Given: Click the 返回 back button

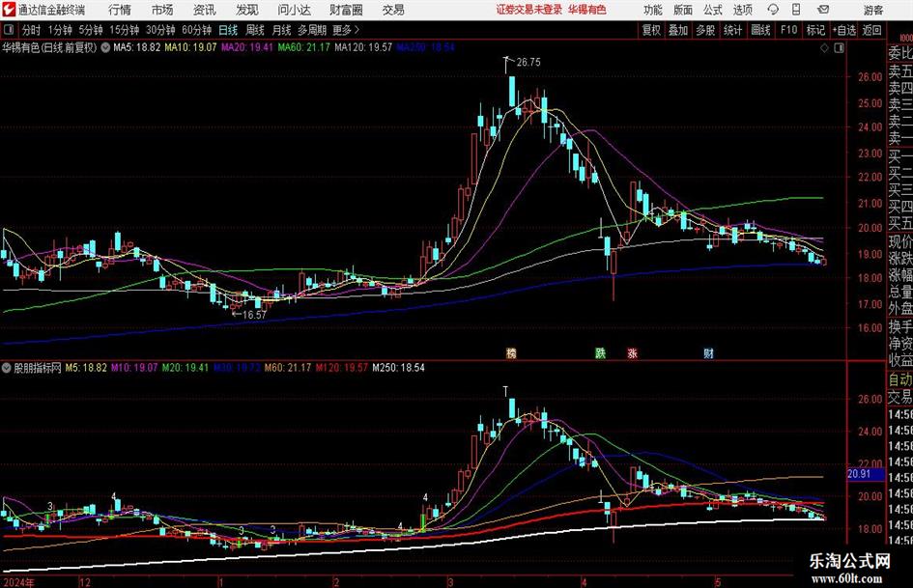Looking at the screenshot, I should pyautogui.click(x=871, y=30).
